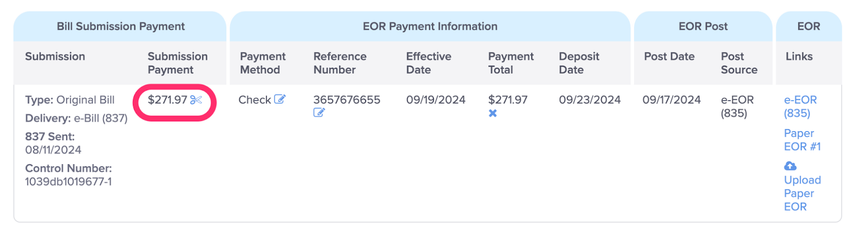The image size is (868, 233).
Task: Click the Effective Date column header
Action: point(429,63)
